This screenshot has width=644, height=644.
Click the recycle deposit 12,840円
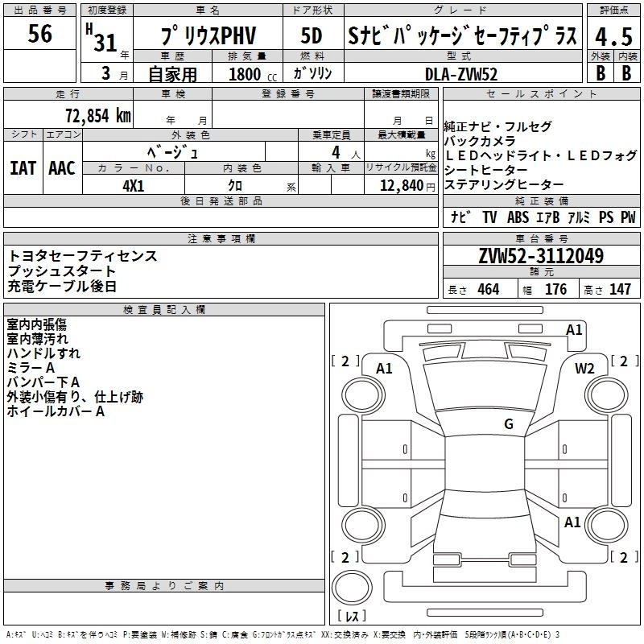click(407, 186)
